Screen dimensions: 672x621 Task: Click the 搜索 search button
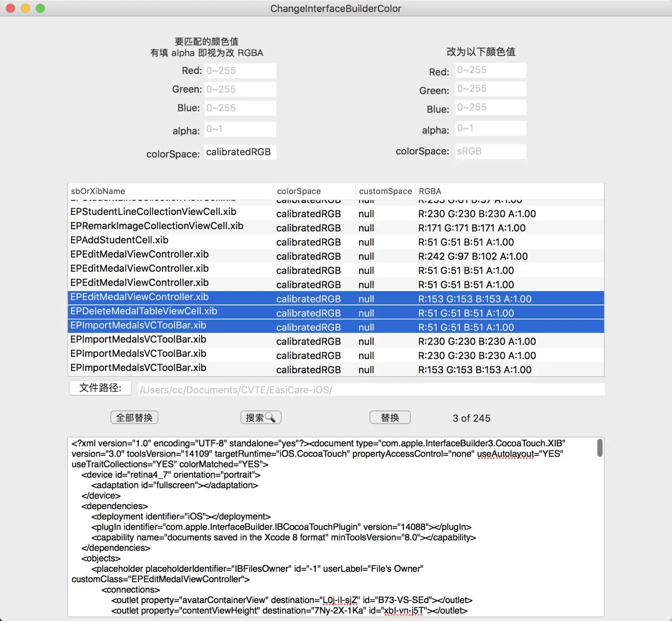pyautogui.click(x=261, y=418)
